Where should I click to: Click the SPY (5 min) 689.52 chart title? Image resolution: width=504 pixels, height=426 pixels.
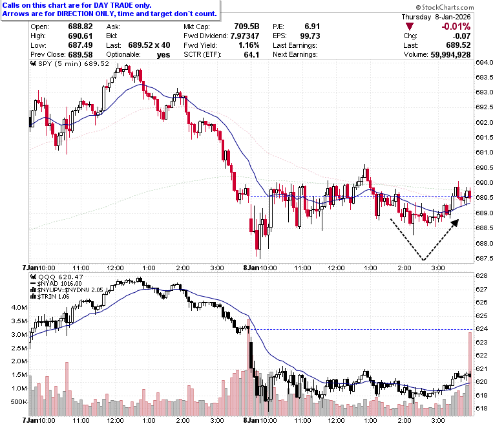[x=74, y=63]
